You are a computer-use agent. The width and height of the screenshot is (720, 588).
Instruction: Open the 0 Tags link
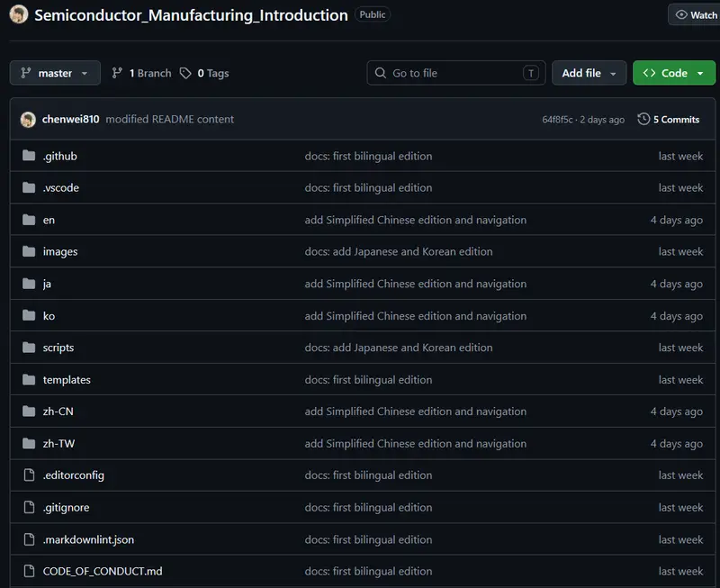[204, 73]
